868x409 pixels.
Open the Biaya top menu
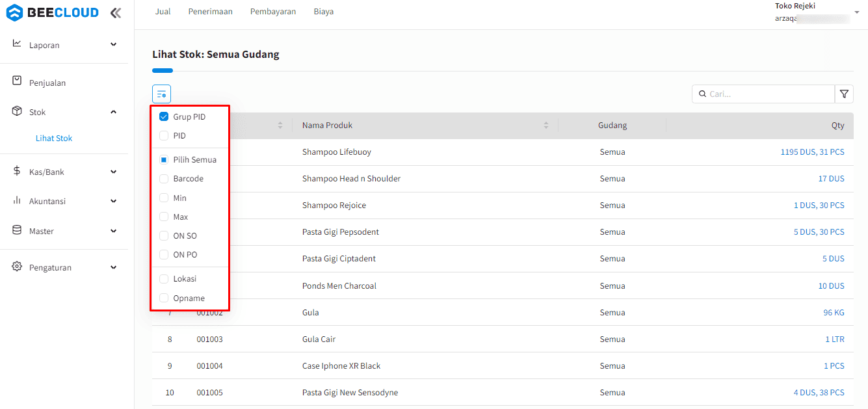tap(324, 12)
